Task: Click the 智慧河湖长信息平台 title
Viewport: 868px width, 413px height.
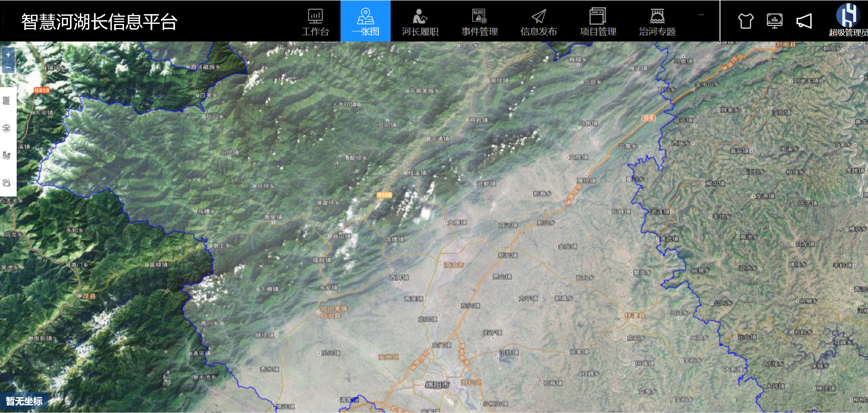Action: tap(99, 22)
